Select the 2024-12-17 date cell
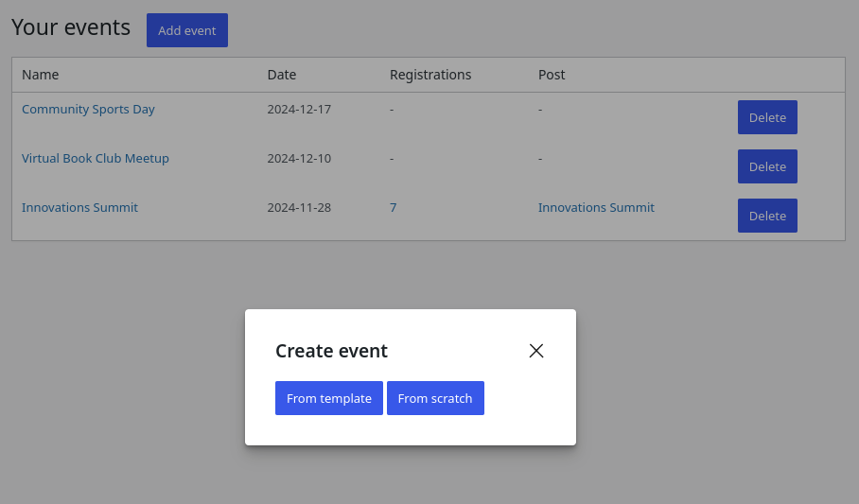 tap(299, 110)
